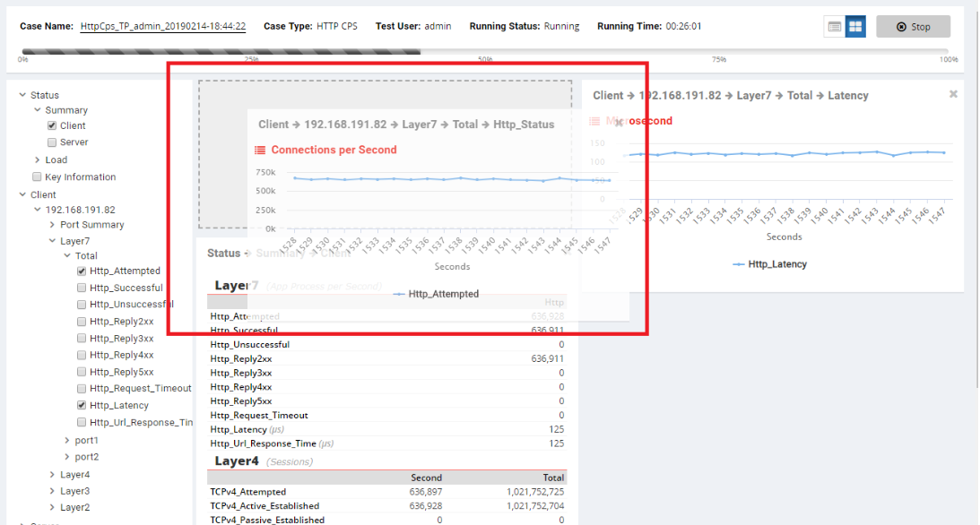Check the Http_Successful checkbox

click(x=82, y=288)
